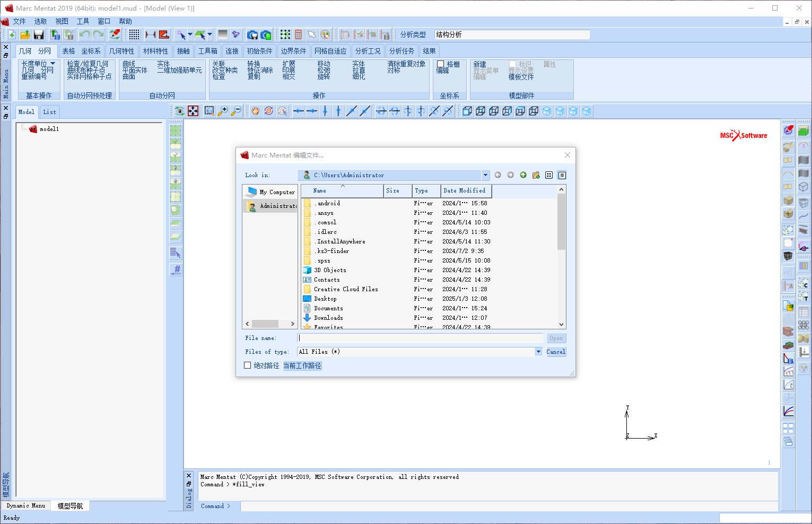Click the File name input field
Image resolution: width=812 pixels, height=524 pixels.
point(420,338)
